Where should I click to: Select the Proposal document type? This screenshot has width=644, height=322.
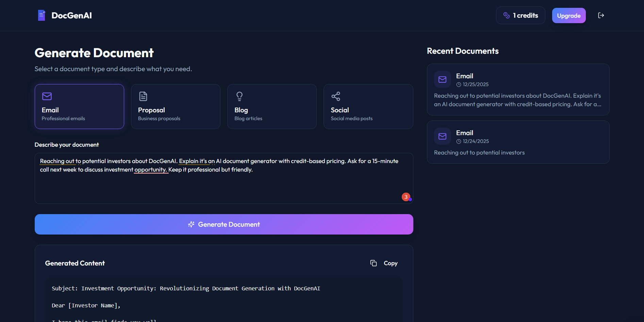(176, 107)
